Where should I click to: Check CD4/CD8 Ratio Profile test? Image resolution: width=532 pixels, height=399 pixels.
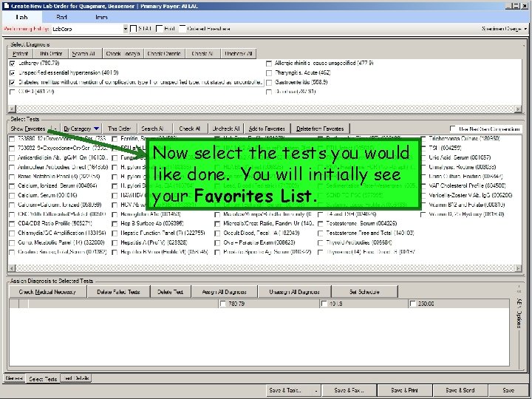pyautogui.click(x=13, y=224)
